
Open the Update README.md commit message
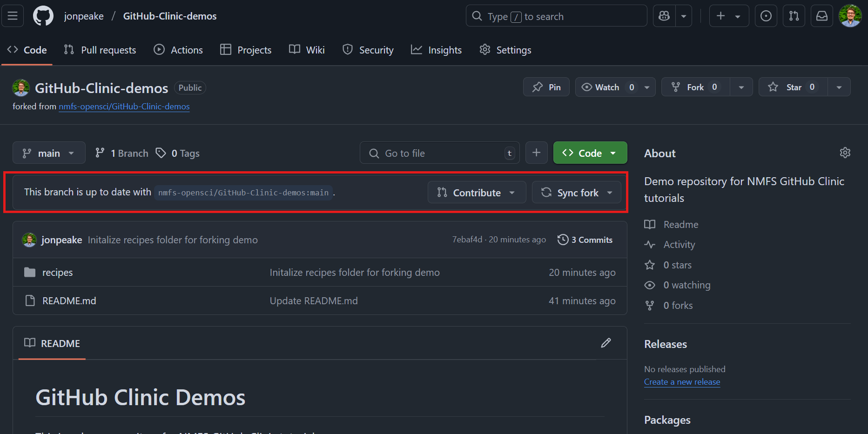314,301
